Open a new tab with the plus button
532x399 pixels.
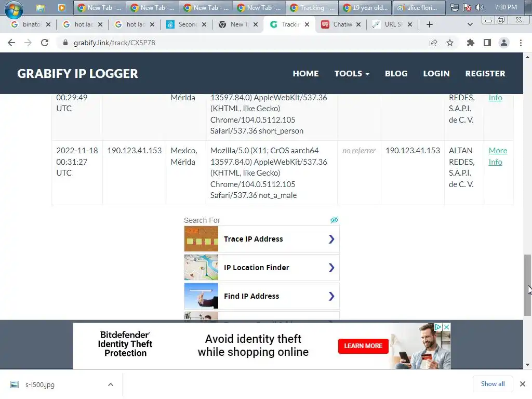coord(430,24)
